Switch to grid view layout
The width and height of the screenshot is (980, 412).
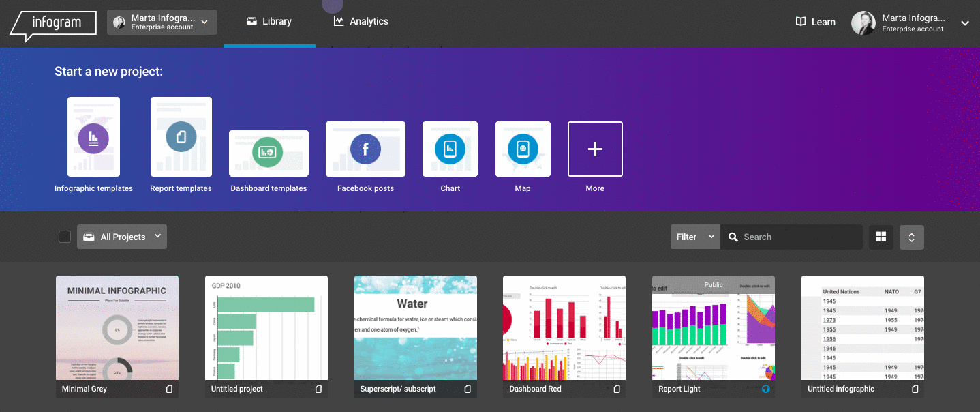pos(881,237)
